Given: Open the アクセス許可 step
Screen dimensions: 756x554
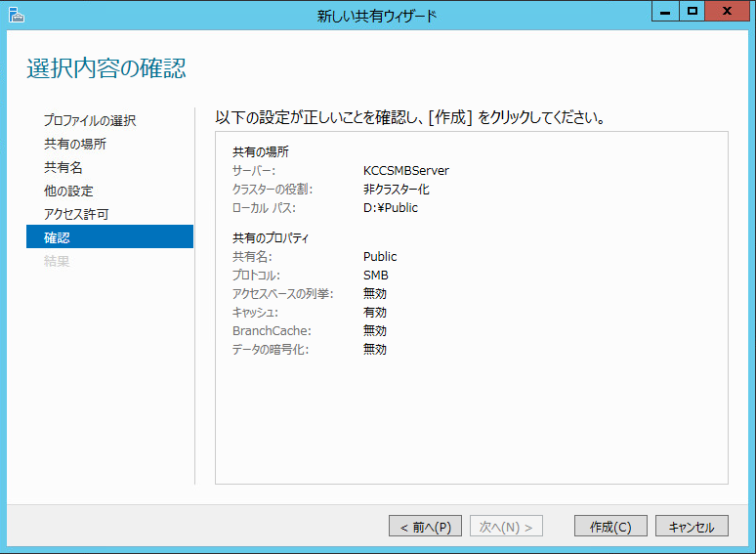Looking at the screenshot, I should coord(76,214).
